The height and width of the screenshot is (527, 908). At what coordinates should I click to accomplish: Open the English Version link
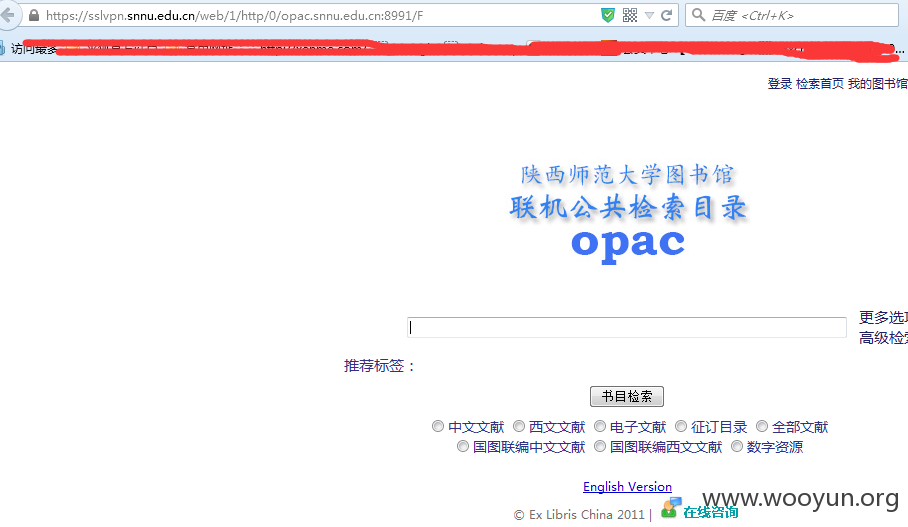[x=627, y=486]
